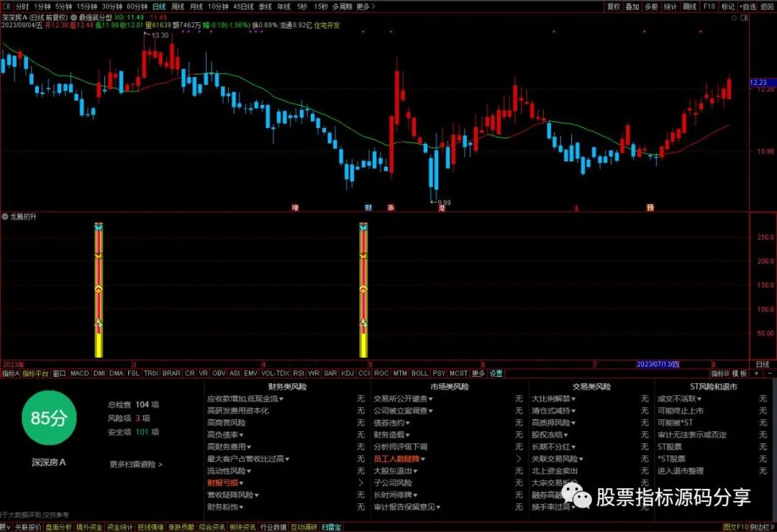This screenshot has width=777, height=532.
Task: Open 更多扫雷避险 link
Action: pos(136,464)
